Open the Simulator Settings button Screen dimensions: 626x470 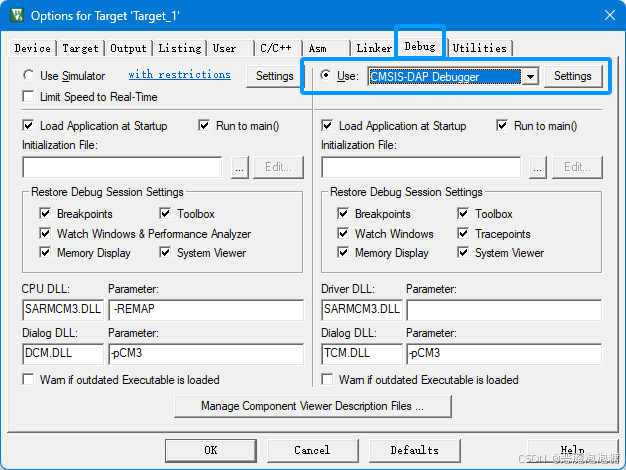275,76
